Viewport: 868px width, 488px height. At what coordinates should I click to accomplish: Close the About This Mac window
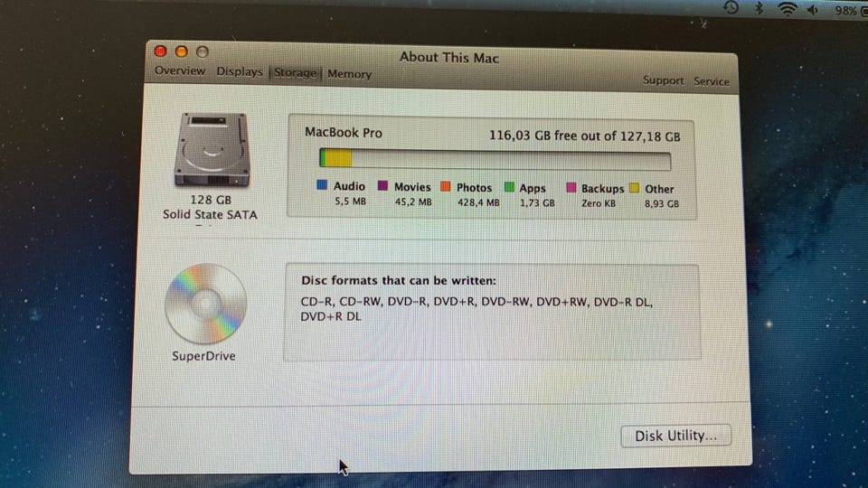(161, 52)
